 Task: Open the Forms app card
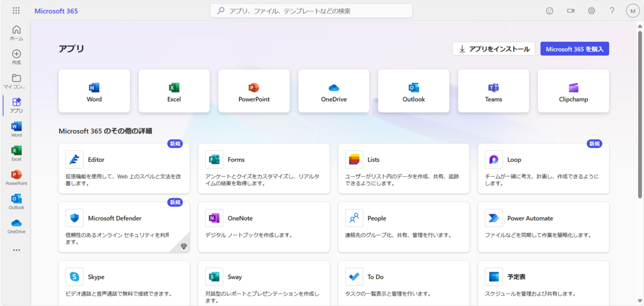[x=264, y=169]
